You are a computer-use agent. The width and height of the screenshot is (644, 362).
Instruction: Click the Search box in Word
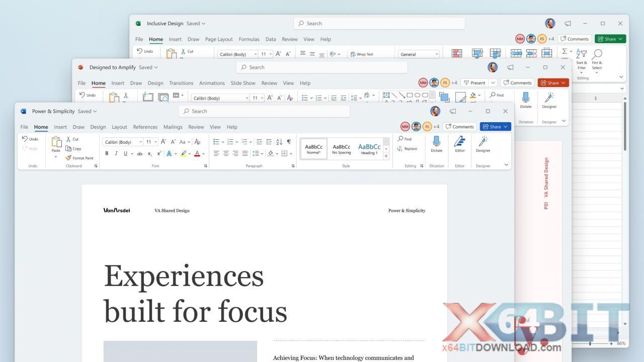(x=264, y=111)
